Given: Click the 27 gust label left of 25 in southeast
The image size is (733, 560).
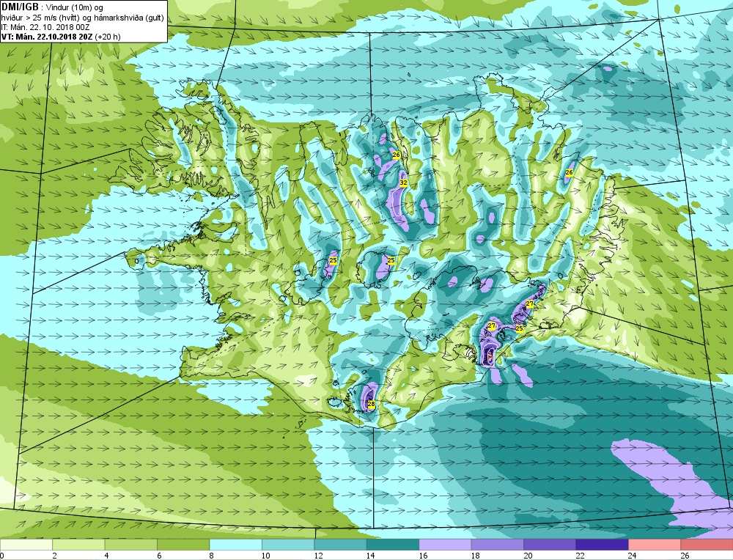Looking at the screenshot, I should pos(492,325).
